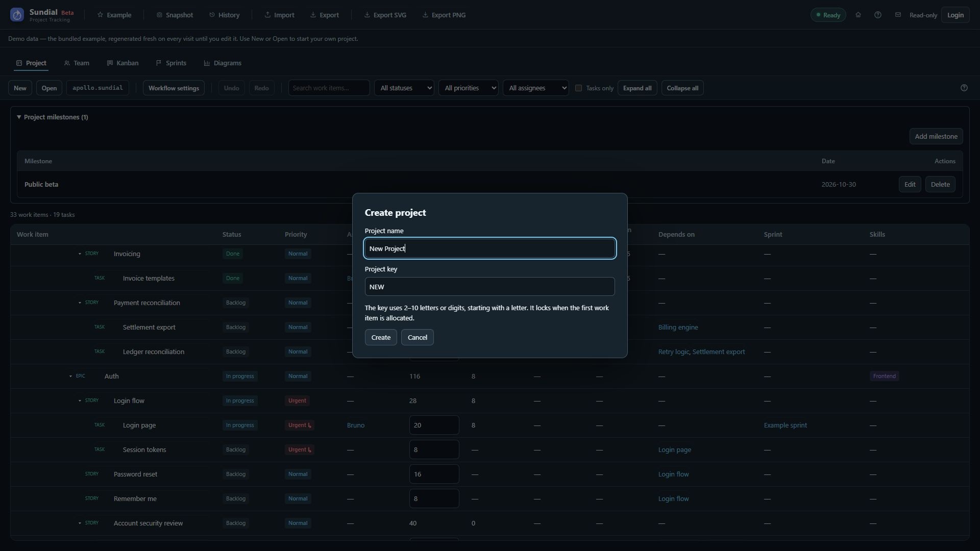Cancel the Create project dialog
This screenshot has height=551, width=980.
pos(418,337)
